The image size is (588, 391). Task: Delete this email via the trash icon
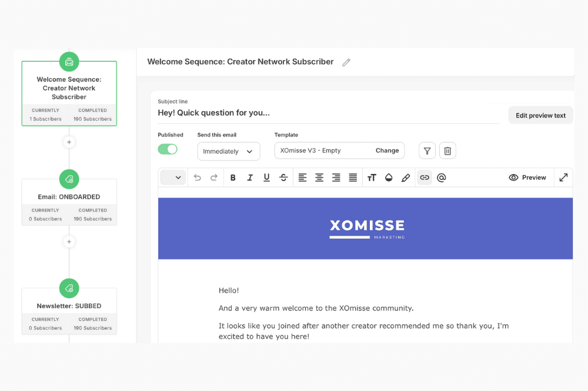coord(447,151)
